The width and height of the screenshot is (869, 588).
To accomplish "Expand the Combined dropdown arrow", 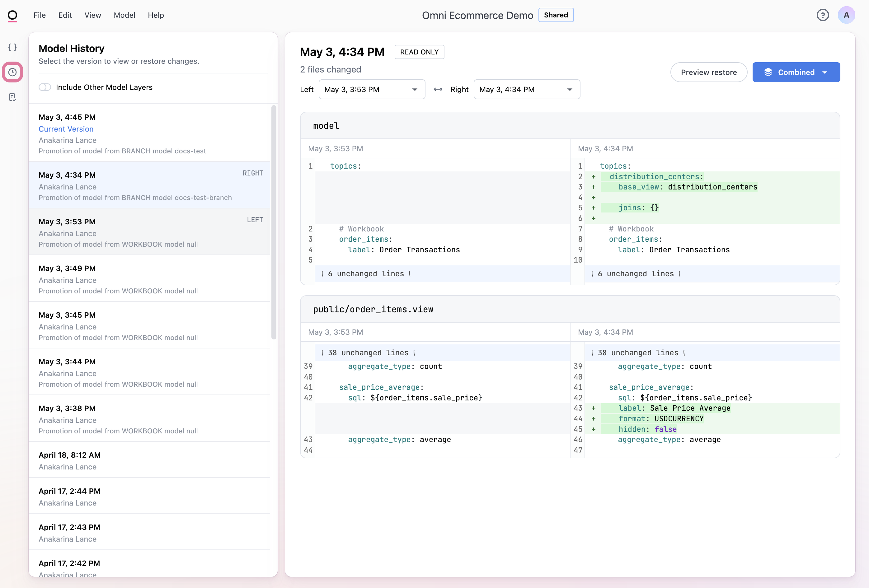I will point(825,72).
